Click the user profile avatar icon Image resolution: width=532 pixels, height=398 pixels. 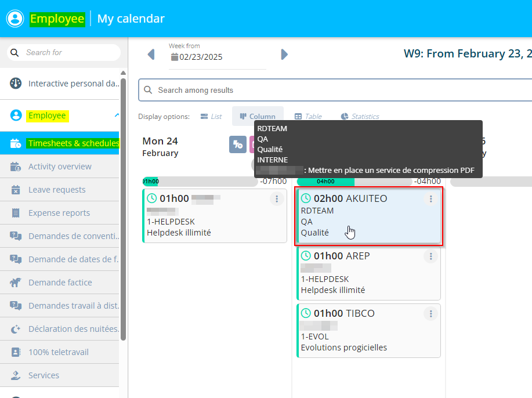coord(15,19)
